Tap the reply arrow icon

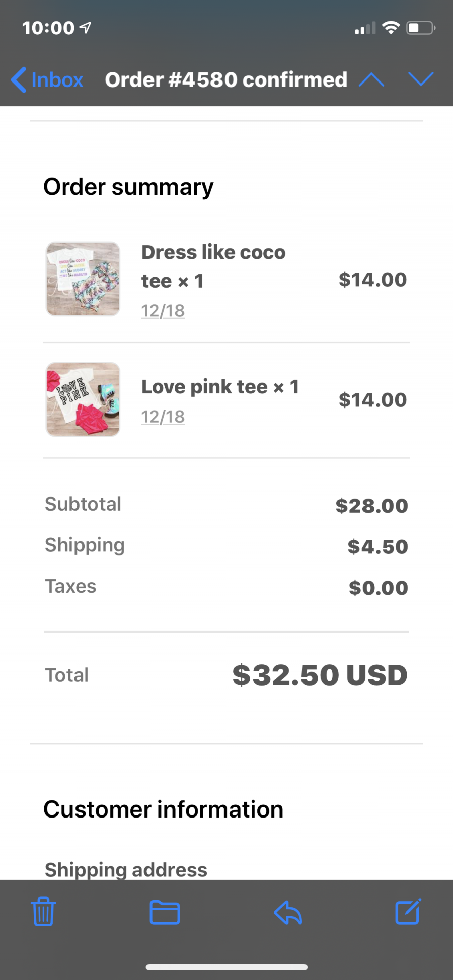(x=288, y=912)
